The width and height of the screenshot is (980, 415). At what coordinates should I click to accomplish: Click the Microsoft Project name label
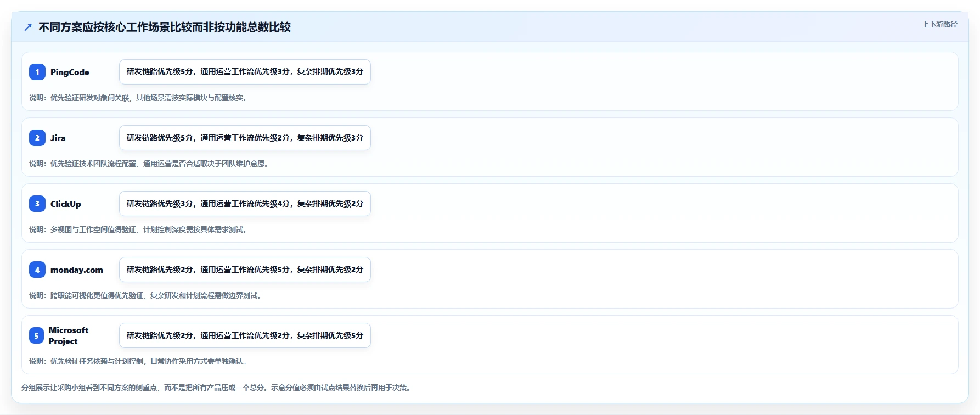(69, 335)
